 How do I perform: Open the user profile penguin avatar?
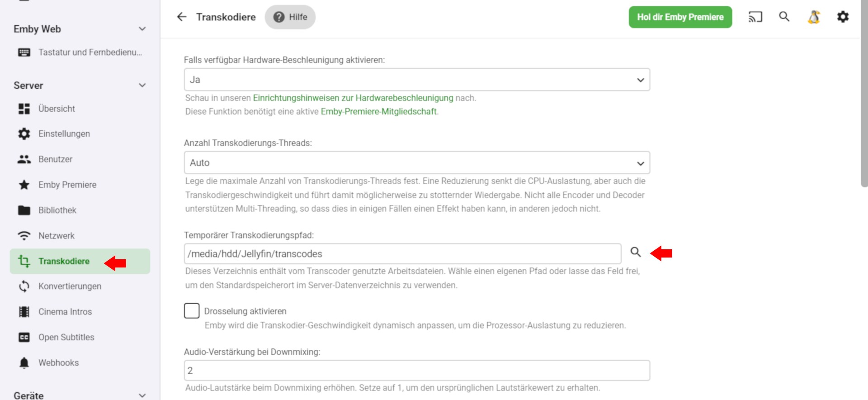pyautogui.click(x=814, y=17)
